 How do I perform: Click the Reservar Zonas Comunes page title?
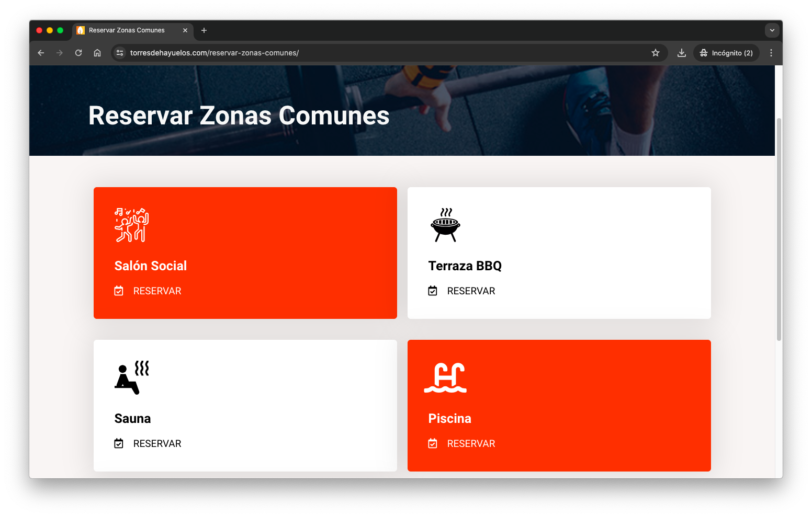tap(239, 116)
